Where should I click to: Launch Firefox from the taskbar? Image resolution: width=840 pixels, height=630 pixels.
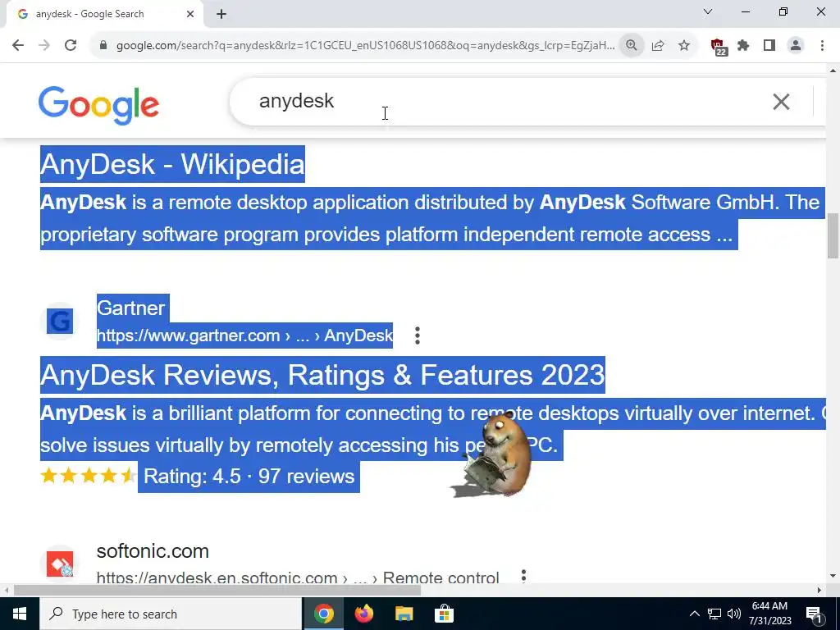(x=364, y=614)
